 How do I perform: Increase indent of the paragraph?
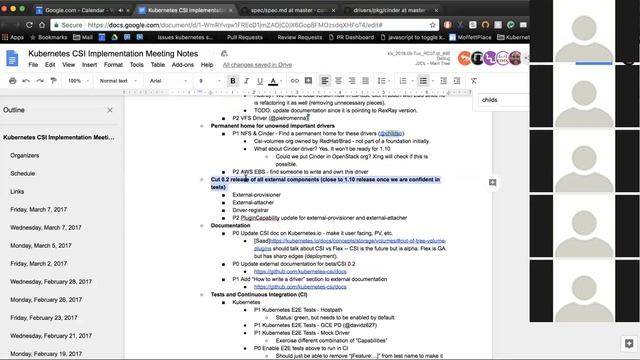coord(457,81)
